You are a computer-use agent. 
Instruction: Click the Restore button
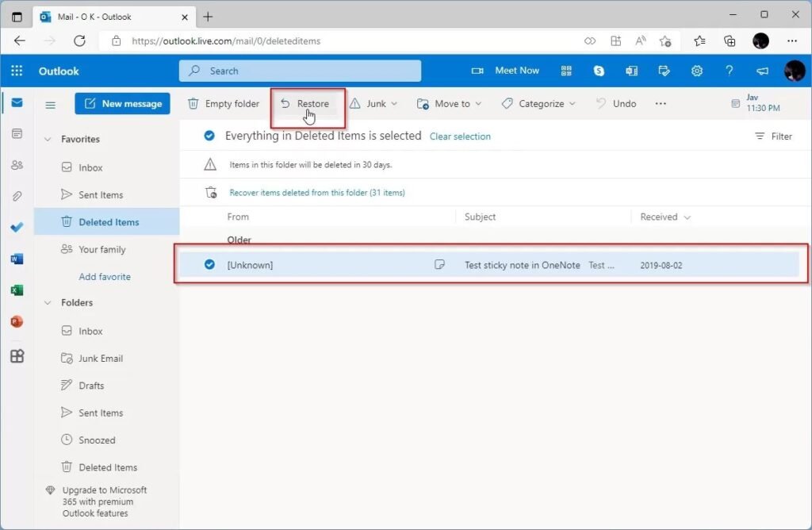coord(305,104)
